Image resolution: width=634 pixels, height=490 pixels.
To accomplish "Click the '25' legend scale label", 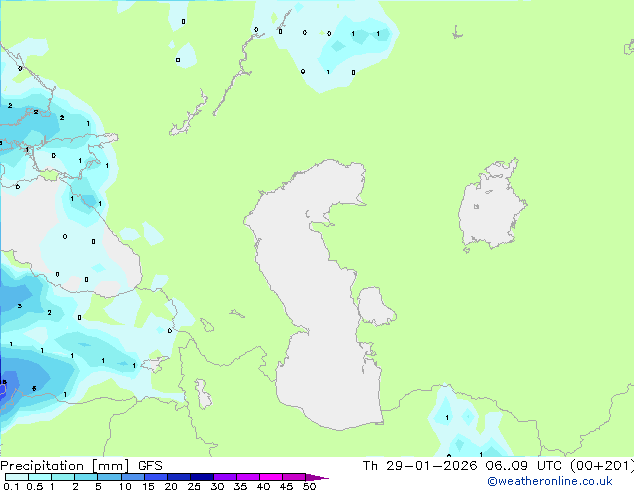I will (x=194, y=486).
